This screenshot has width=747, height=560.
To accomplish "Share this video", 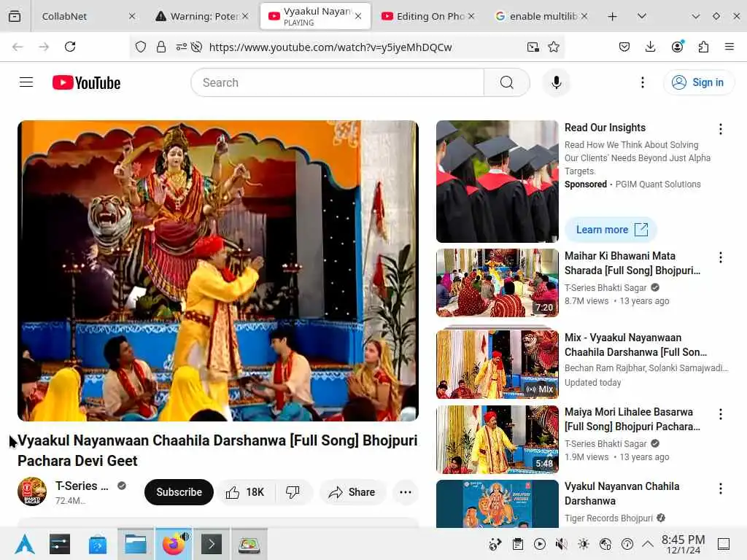I will point(352,492).
